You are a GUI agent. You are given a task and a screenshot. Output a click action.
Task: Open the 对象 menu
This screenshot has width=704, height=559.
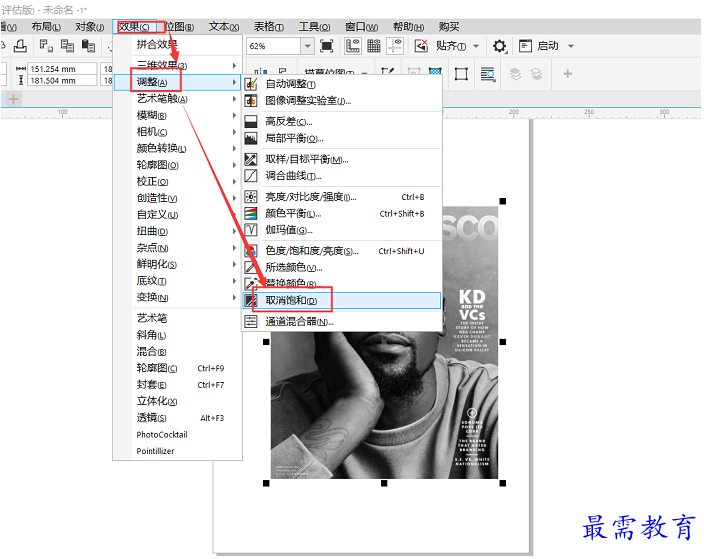click(89, 27)
